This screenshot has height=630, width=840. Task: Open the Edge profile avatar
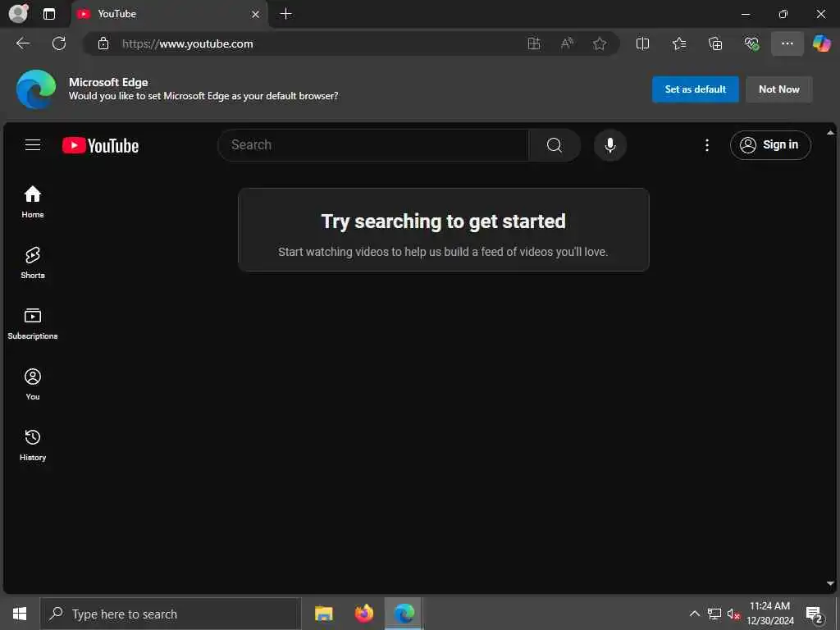coord(19,13)
